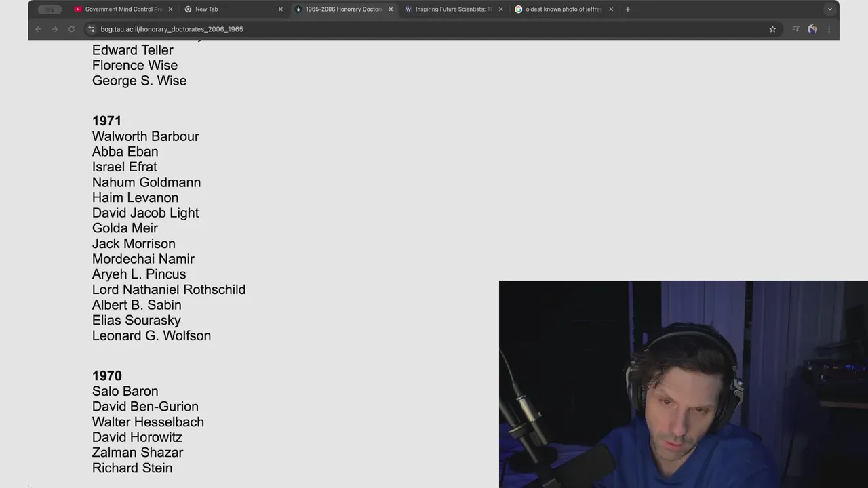Bookmark this page with the star icon

772,29
